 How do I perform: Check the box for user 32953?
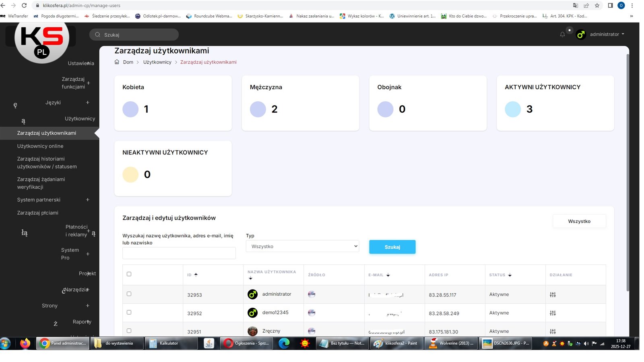[x=129, y=294]
